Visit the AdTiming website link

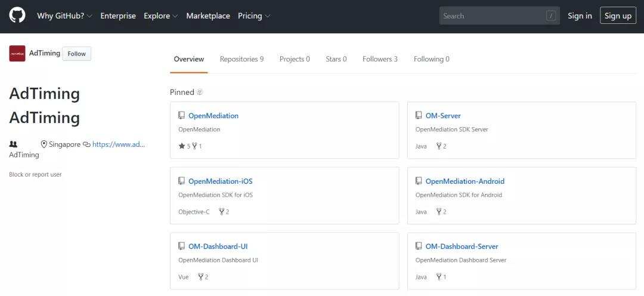point(119,144)
